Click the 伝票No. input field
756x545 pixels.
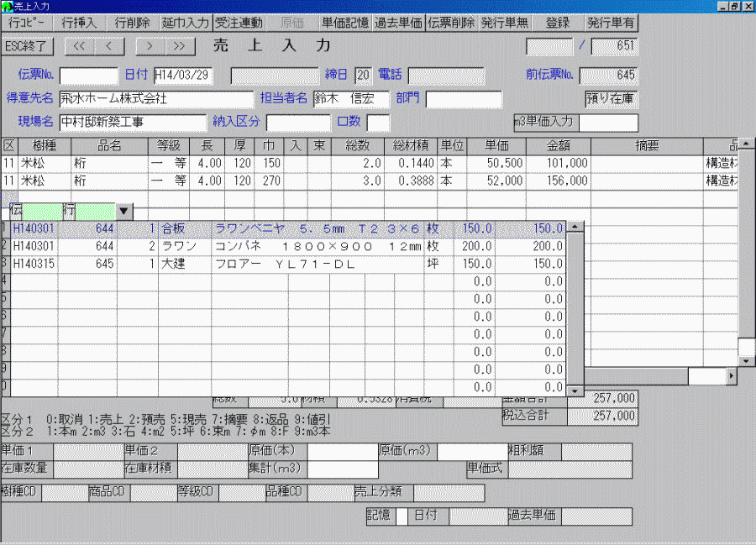coord(89,76)
